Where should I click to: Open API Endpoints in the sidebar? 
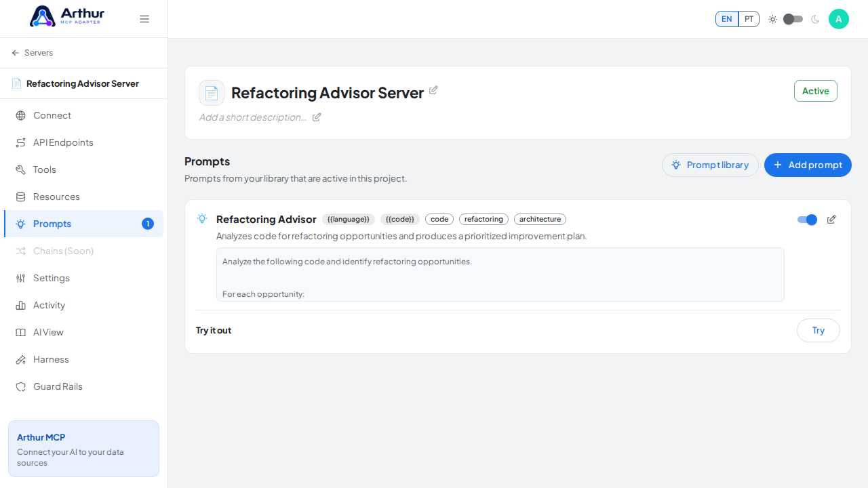(83, 142)
